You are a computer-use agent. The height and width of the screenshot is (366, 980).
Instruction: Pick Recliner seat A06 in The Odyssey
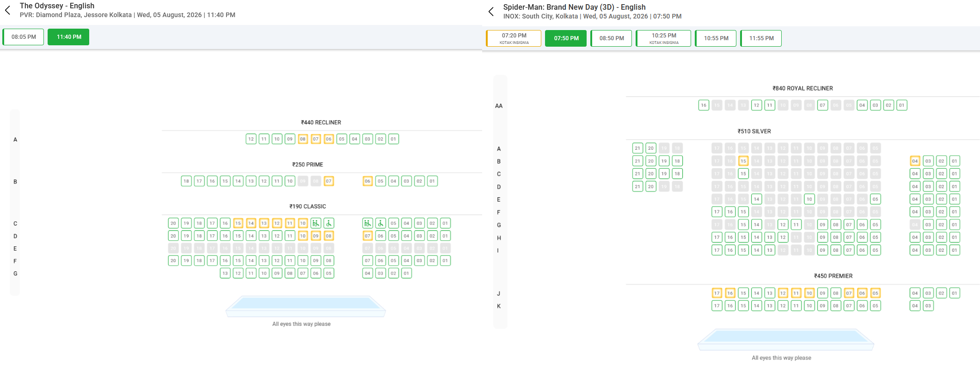coord(329,139)
